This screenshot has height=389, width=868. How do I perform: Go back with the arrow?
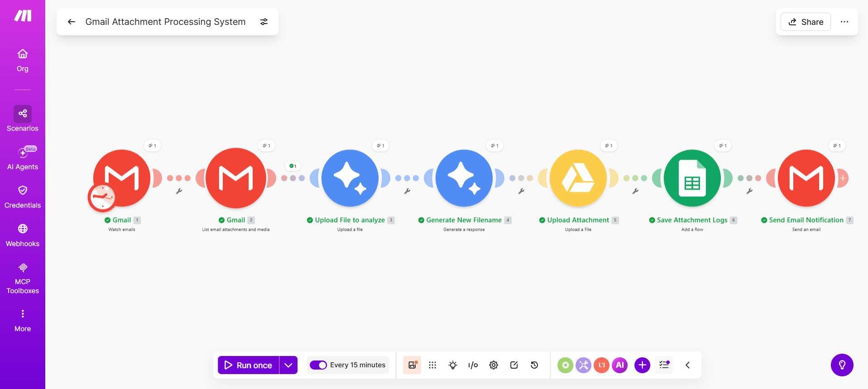tap(71, 22)
